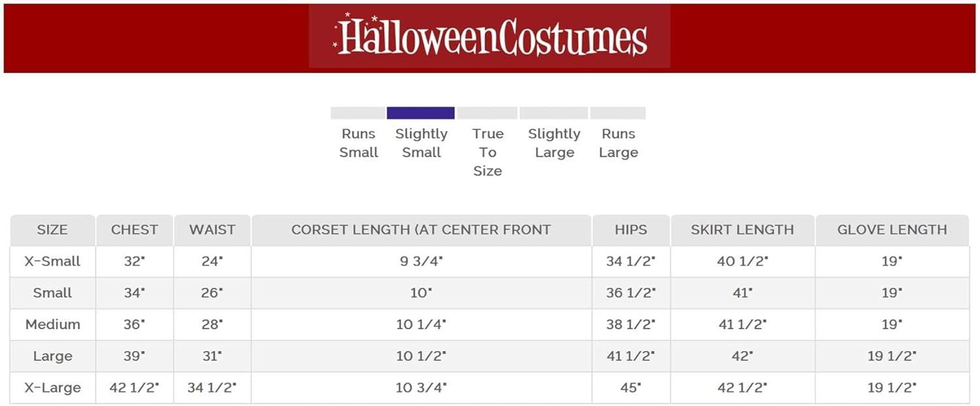
Task: Click the SKIRT LENGTH column header
Action: click(x=742, y=230)
